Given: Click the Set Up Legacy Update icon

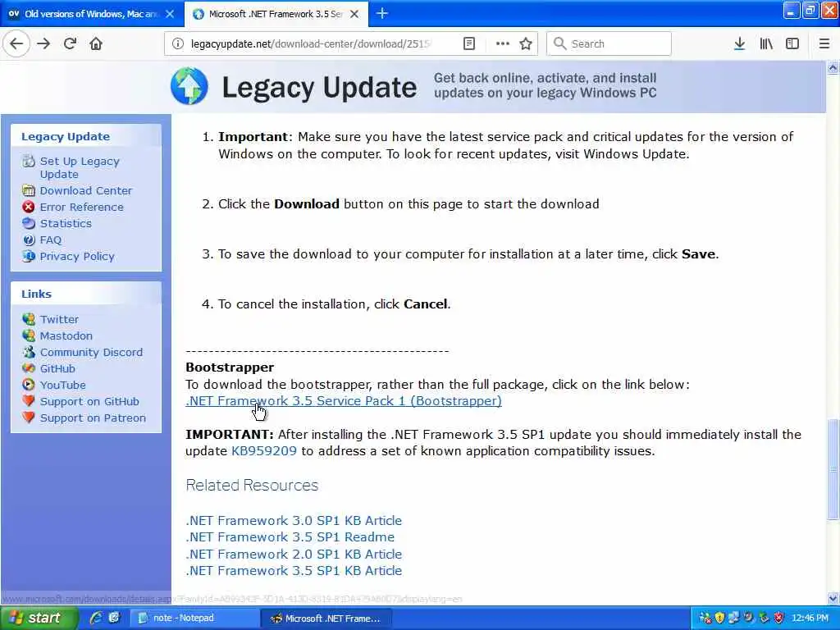Looking at the screenshot, I should 29,161.
